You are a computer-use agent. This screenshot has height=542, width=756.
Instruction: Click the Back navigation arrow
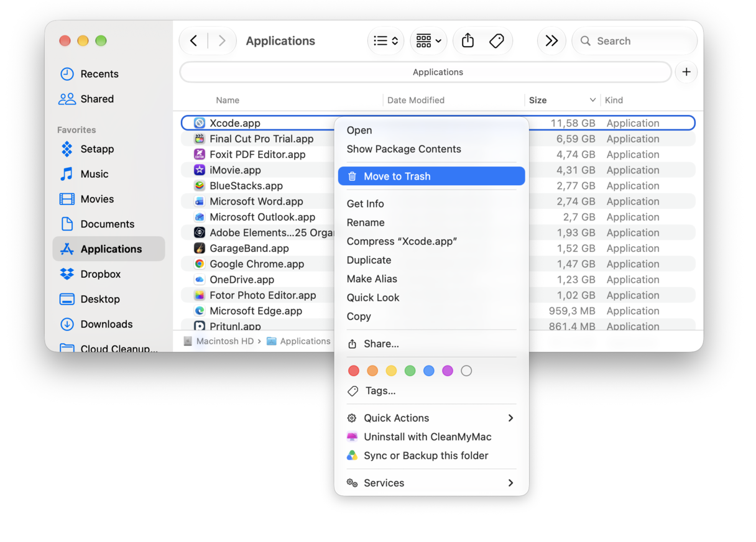194,41
